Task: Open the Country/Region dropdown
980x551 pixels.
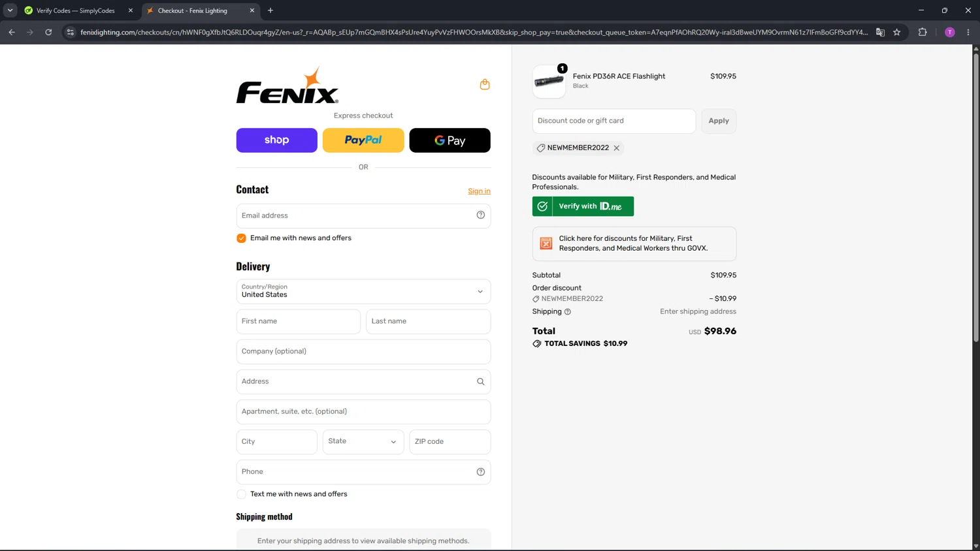Action: pyautogui.click(x=363, y=292)
